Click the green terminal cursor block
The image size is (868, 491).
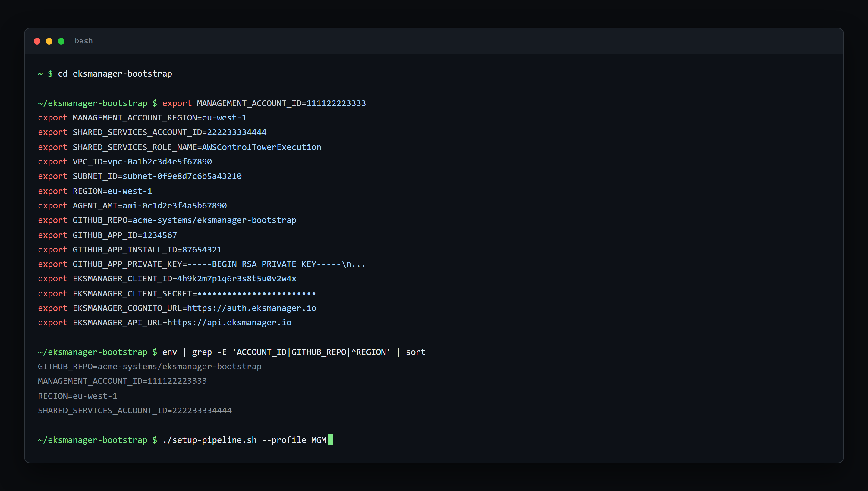click(331, 439)
